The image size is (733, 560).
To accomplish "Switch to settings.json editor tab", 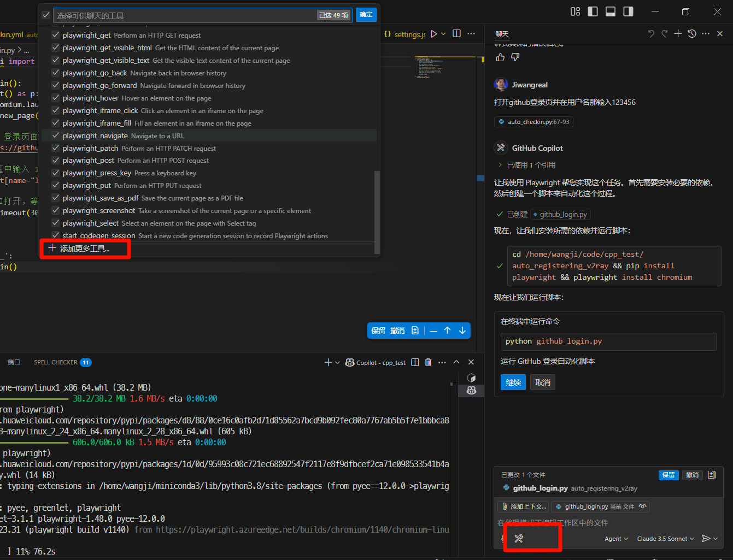I will pos(404,34).
